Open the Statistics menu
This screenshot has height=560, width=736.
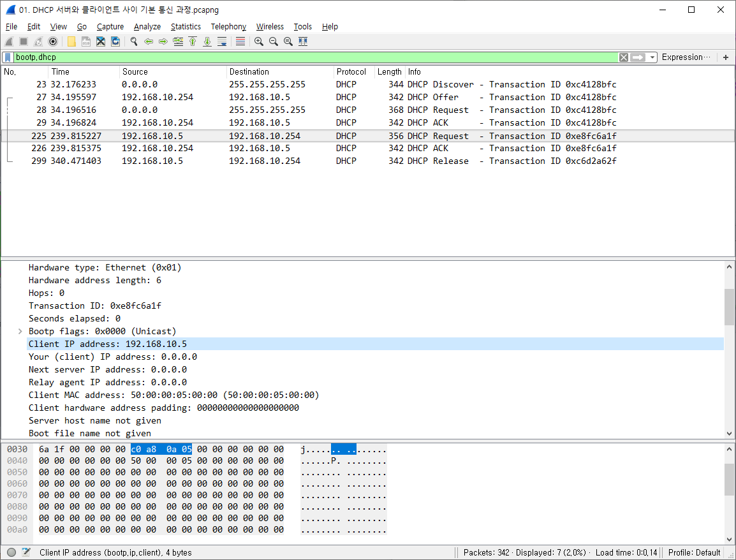(x=186, y=27)
